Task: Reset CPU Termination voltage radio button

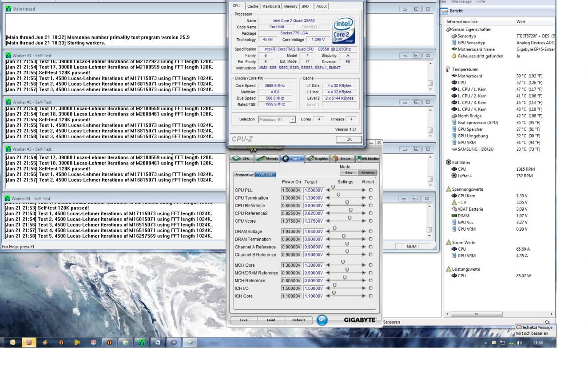Action: tap(371, 198)
